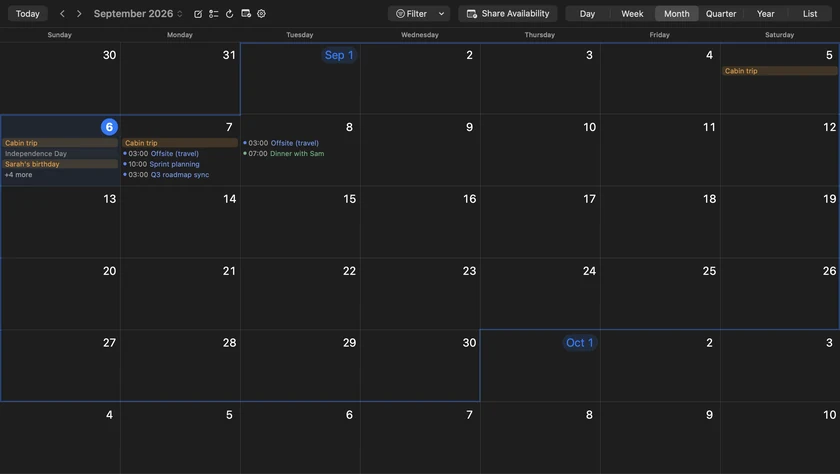Select the Month view tab

[x=677, y=13]
